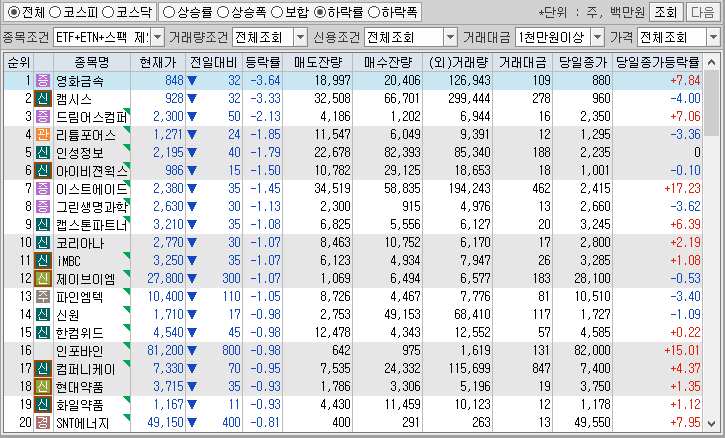Screen dimensions: 725x438
Task: Click the 조회 button
Action: pyautogui.click(x=666, y=12)
